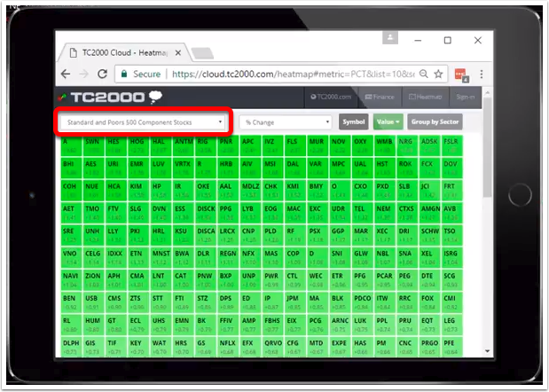
Task: Go back with the browser back arrow
Action: click(66, 74)
